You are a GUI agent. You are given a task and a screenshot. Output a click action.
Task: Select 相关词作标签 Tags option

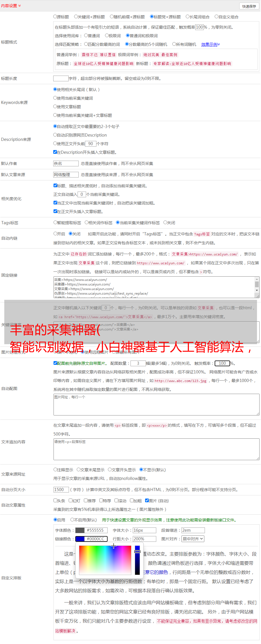tap(86, 222)
